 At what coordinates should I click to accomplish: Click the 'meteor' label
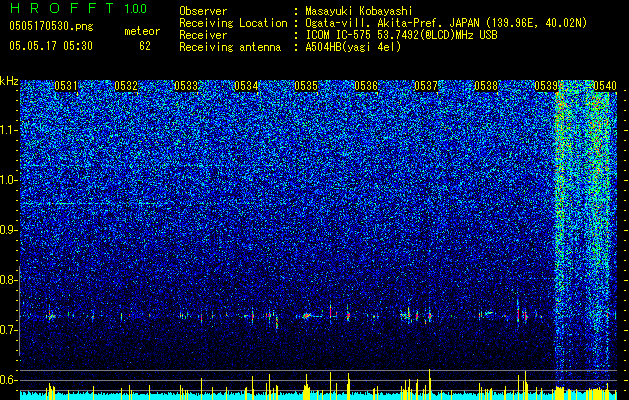(142, 31)
